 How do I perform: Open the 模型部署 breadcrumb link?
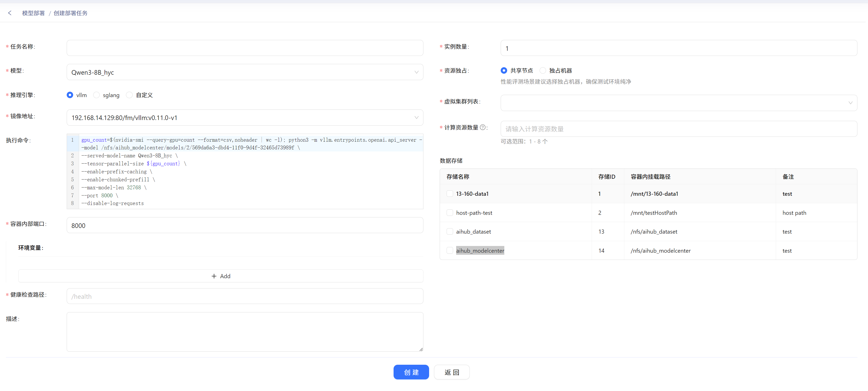(33, 13)
